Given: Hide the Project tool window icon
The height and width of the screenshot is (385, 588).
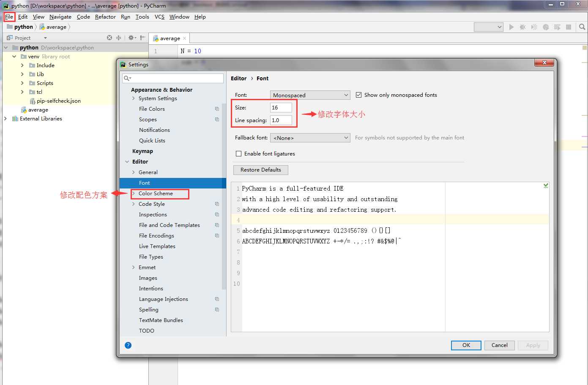Looking at the screenshot, I should click(143, 38).
